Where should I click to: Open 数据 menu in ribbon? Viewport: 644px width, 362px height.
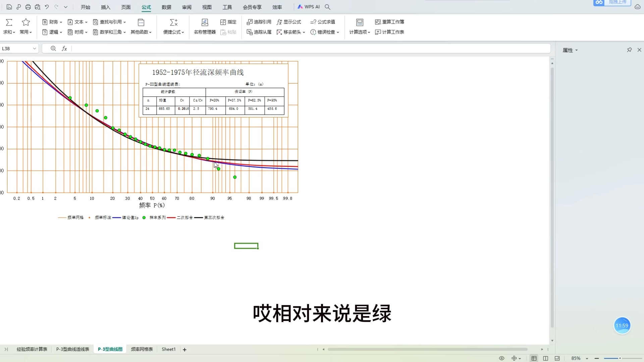pos(166,7)
